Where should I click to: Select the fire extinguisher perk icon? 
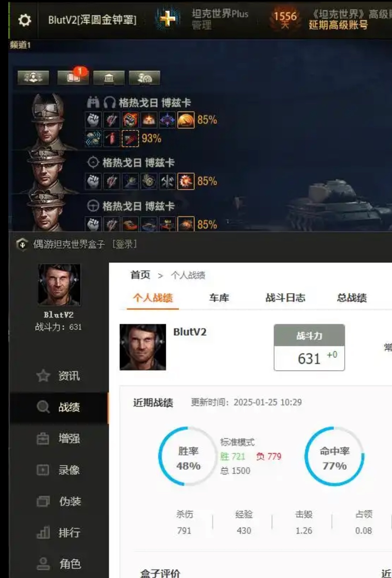112,139
